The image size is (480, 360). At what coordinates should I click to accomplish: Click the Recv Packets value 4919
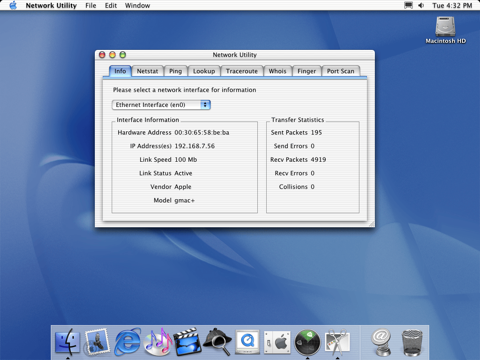click(318, 160)
